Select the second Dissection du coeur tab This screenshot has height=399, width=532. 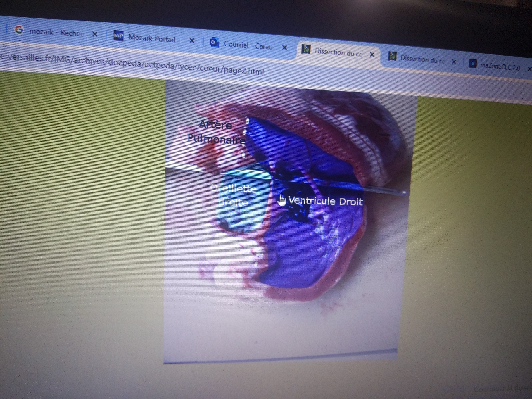click(422, 59)
